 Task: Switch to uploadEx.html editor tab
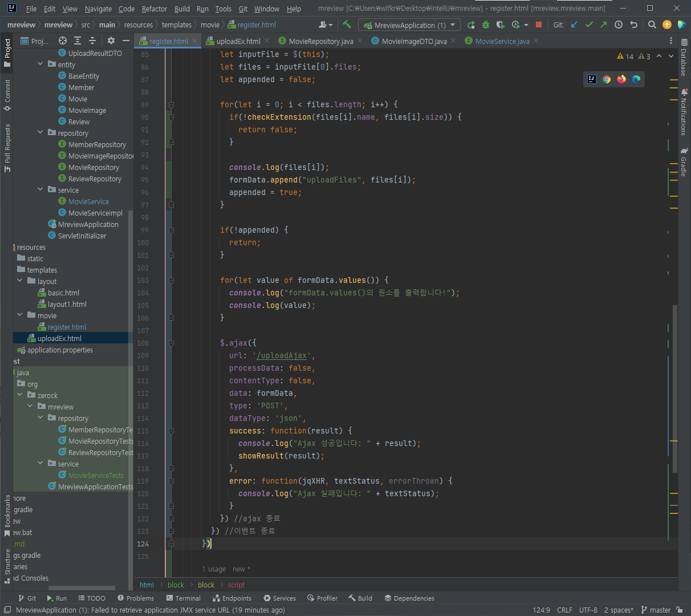click(x=238, y=41)
